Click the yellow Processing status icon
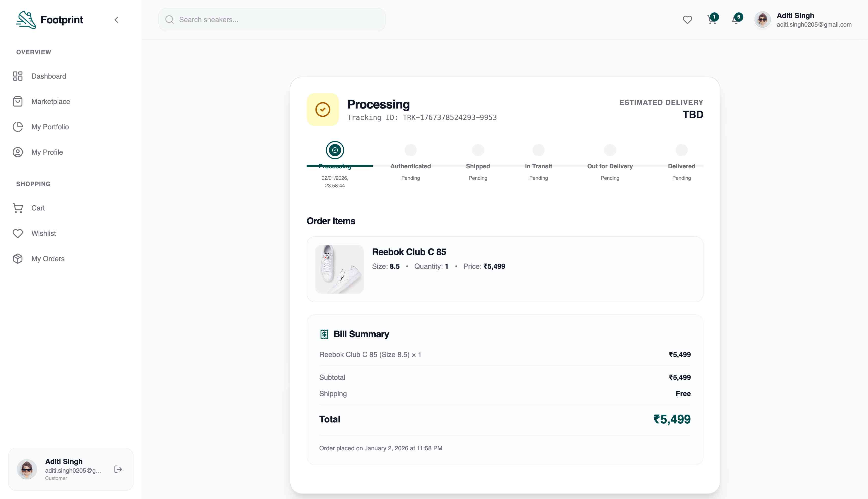Screen dimensions: 868x499 coord(322,109)
